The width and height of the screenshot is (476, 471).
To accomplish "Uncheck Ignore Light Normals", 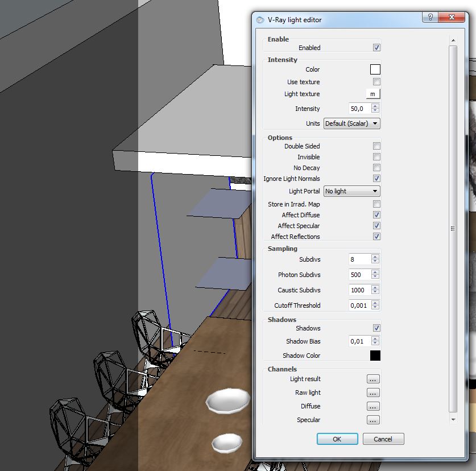I will pyautogui.click(x=376, y=179).
